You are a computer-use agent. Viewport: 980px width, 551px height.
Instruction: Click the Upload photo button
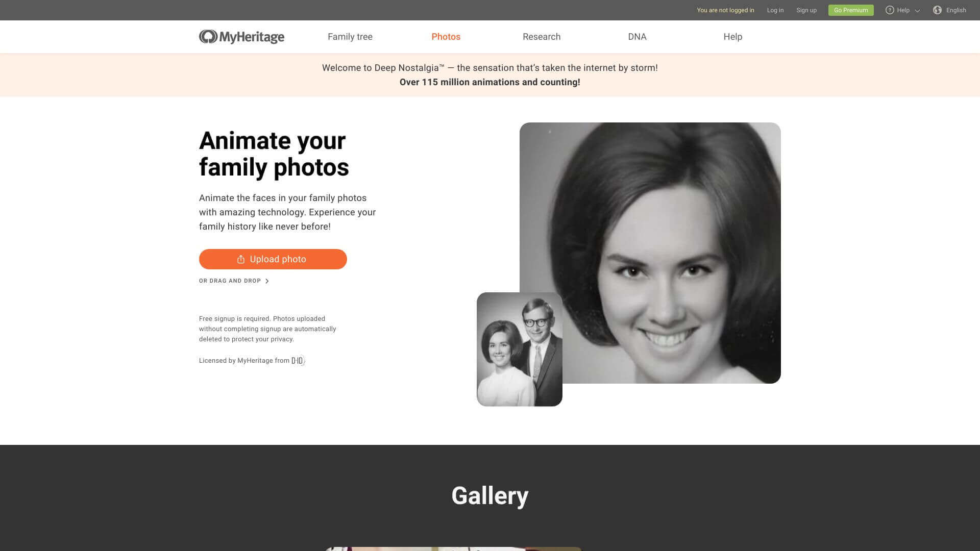273,259
